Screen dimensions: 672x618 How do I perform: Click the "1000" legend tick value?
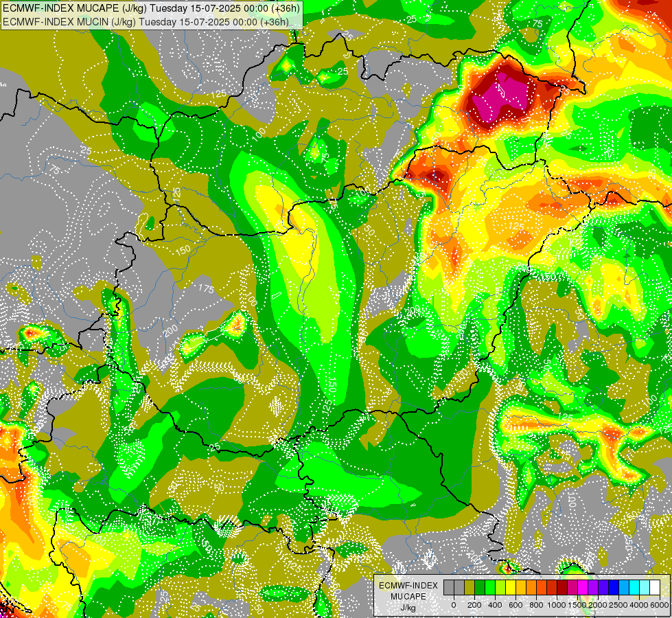pyautogui.click(x=557, y=605)
